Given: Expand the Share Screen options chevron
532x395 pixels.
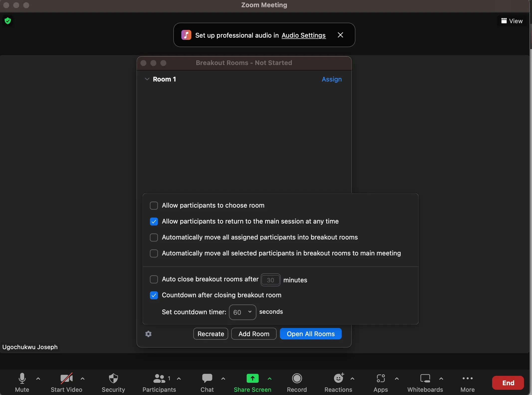Looking at the screenshot, I should [270, 379].
